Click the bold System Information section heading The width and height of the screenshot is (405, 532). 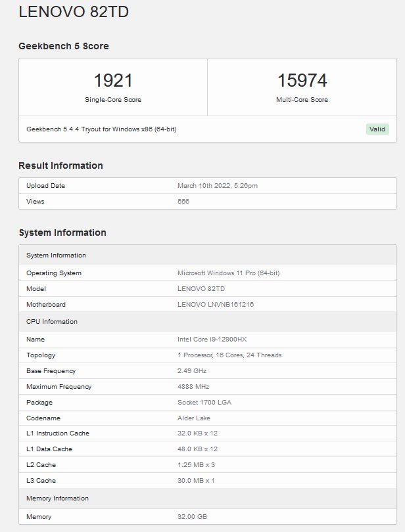pos(62,233)
